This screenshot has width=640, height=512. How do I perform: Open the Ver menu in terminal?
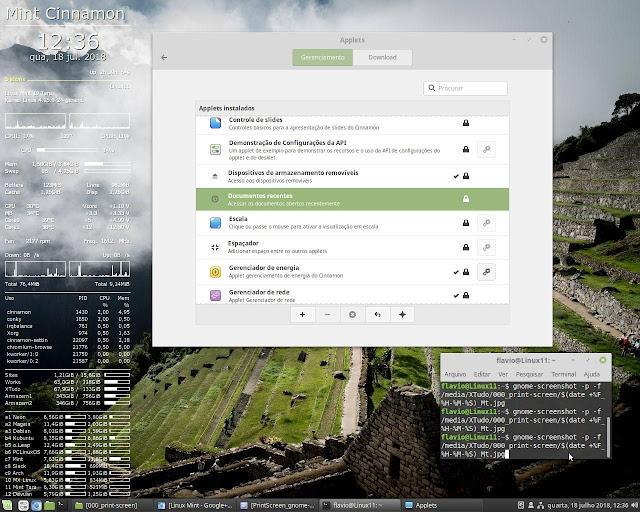[x=503, y=374]
